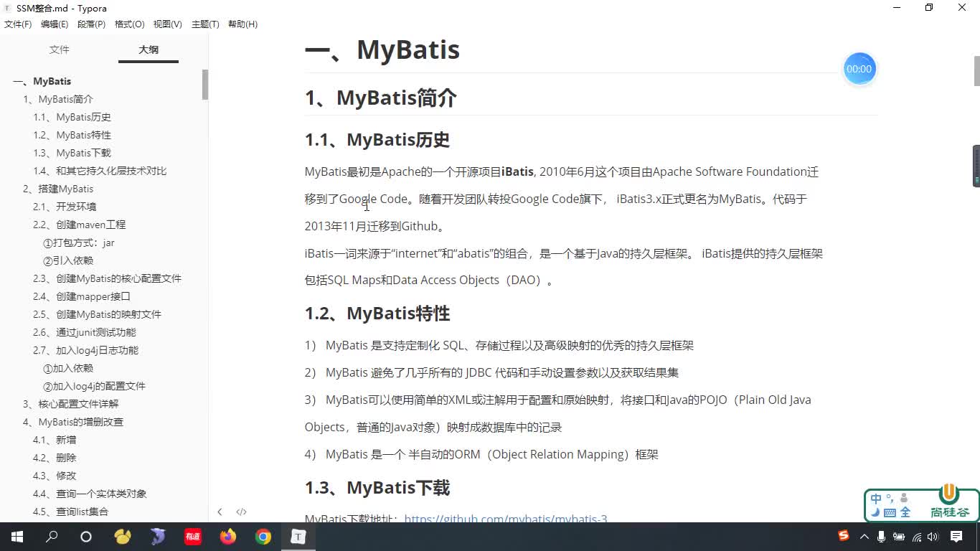
Task: Open the 编辑(E) menu
Action: [x=55, y=24]
